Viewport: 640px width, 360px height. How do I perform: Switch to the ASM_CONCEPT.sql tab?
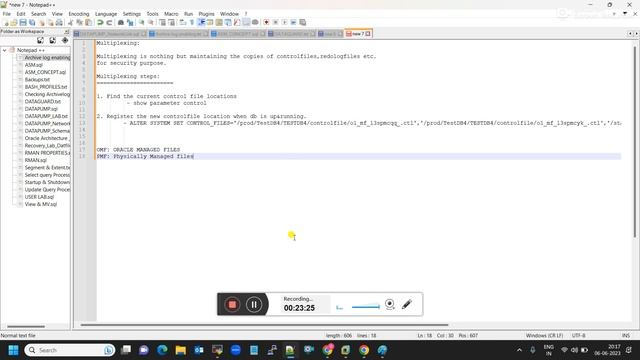[238, 34]
